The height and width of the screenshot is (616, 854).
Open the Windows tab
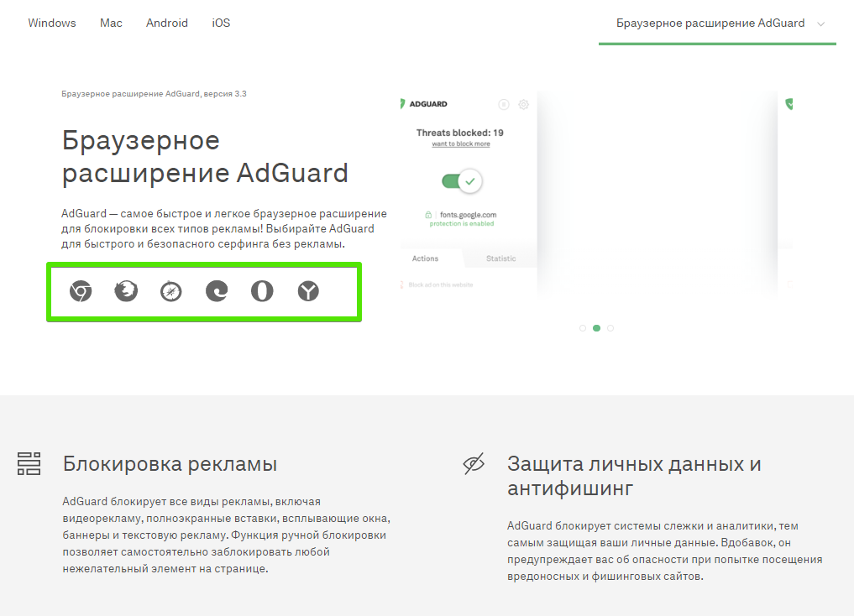(52, 23)
